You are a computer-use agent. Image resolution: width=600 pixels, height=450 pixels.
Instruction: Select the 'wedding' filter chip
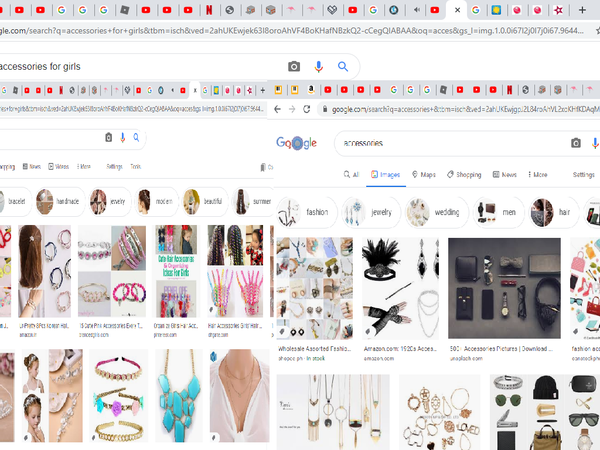click(x=437, y=212)
